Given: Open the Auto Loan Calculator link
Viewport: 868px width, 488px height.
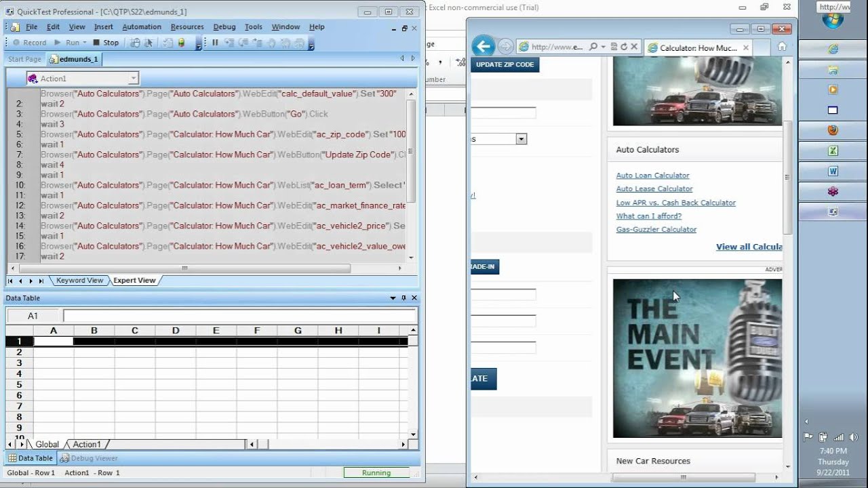Looking at the screenshot, I should 652,176.
